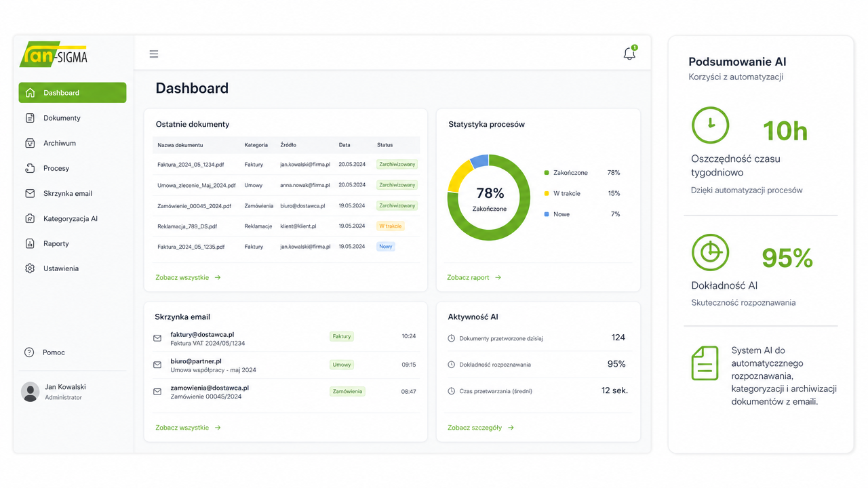Viewport: 868px width, 488px height.
Task: Open Umowa_zlecenie_Maj_2024.pdf document
Action: click(x=197, y=185)
